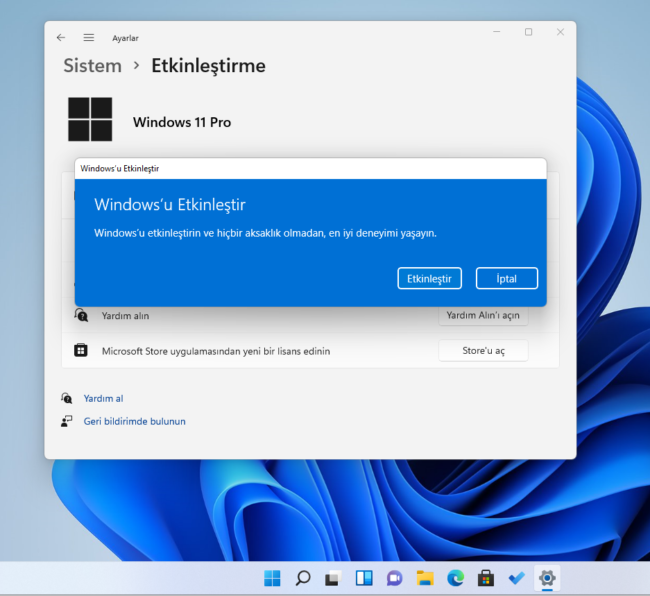The height and width of the screenshot is (596, 650).
Task: Go back with the Settings back arrow
Action: pyautogui.click(x=61, y=38)
